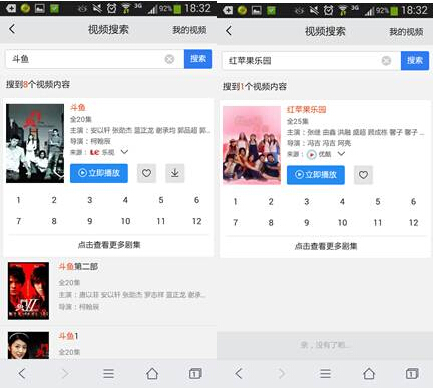Open the 红苹果乐园 title link

click(306, 109)
